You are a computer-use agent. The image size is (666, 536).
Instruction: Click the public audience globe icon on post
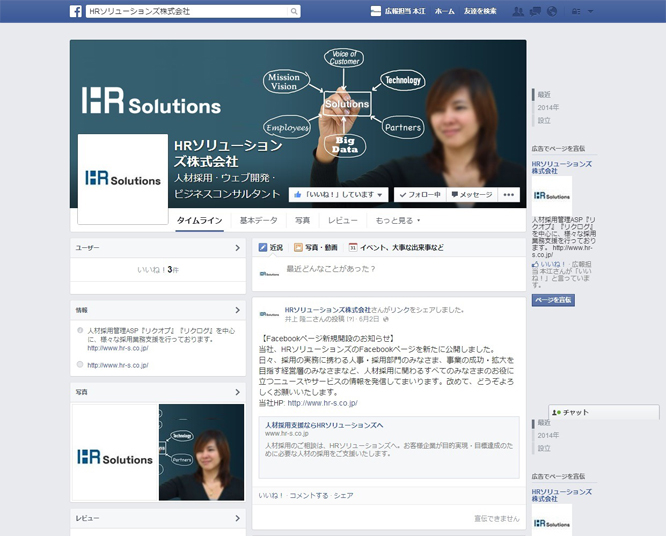tap(386, 319)
